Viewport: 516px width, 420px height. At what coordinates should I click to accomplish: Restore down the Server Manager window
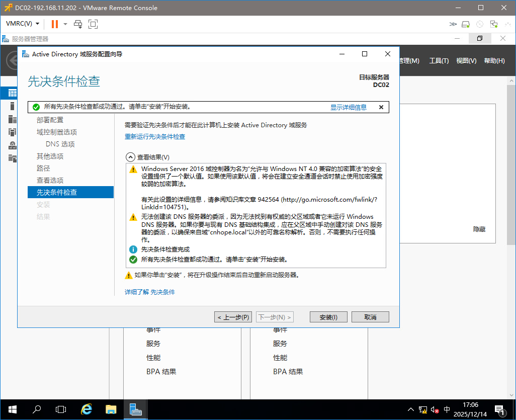click(480, 39)
